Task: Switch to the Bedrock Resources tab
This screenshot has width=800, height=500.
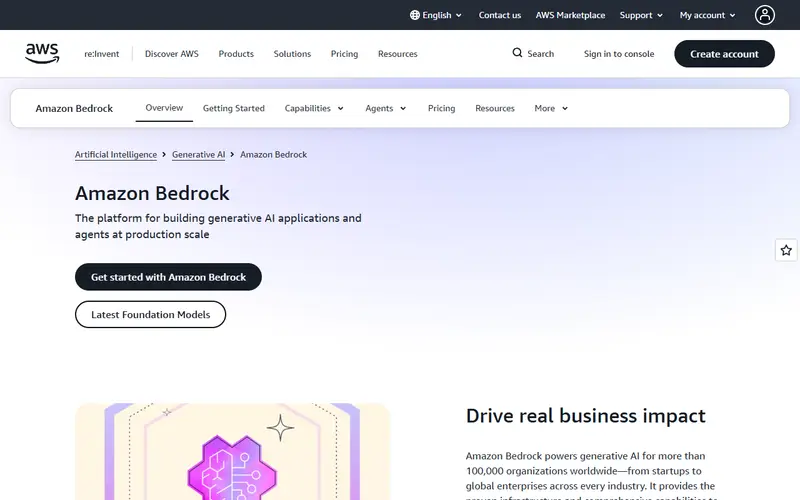Action: pyautogui.click(x=495, y=108)
